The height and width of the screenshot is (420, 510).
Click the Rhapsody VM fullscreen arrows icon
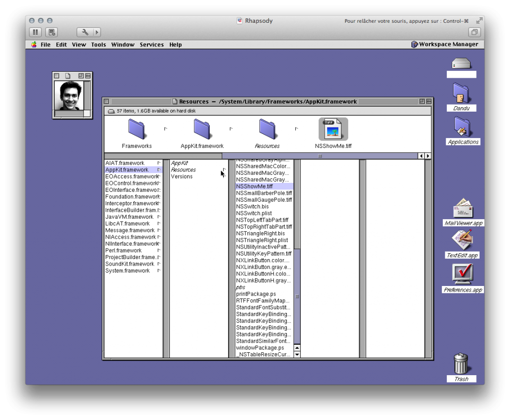click(x=479, y=21)
